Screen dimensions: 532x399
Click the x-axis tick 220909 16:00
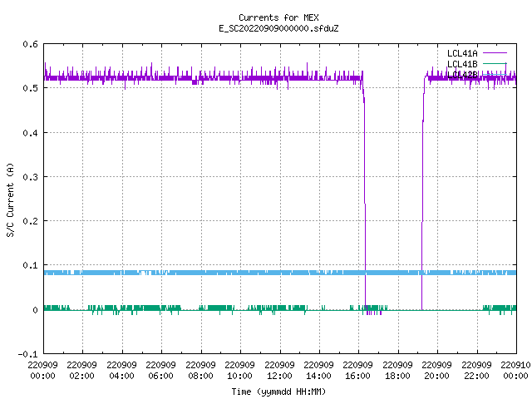tap(358, 370)
